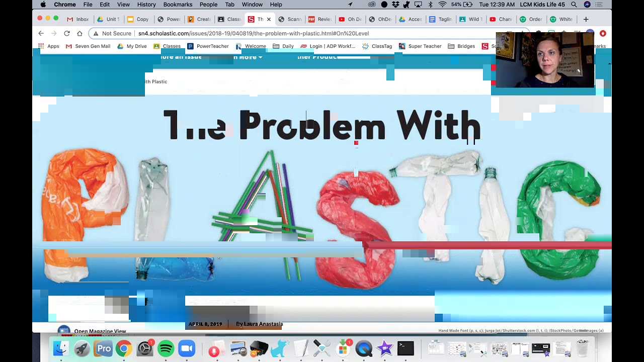Open iMovie star icon in the Dock

click(385, 348)
